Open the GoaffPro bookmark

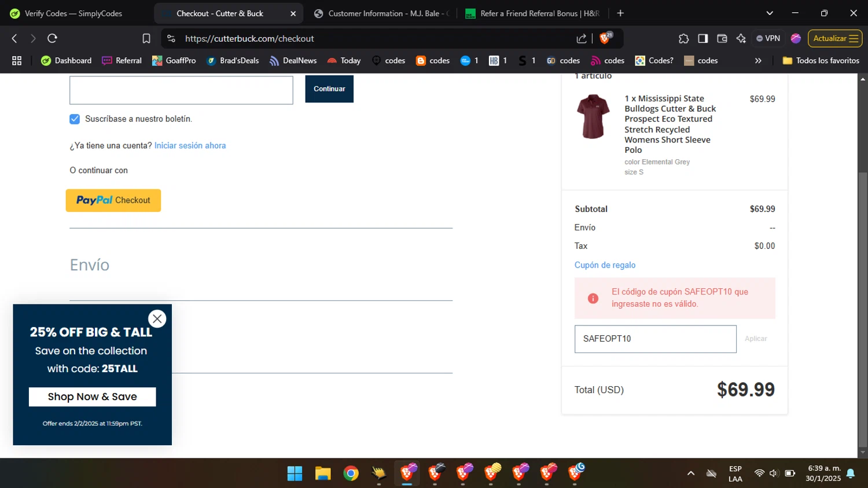pyautogui.click(x=174, y=60)
